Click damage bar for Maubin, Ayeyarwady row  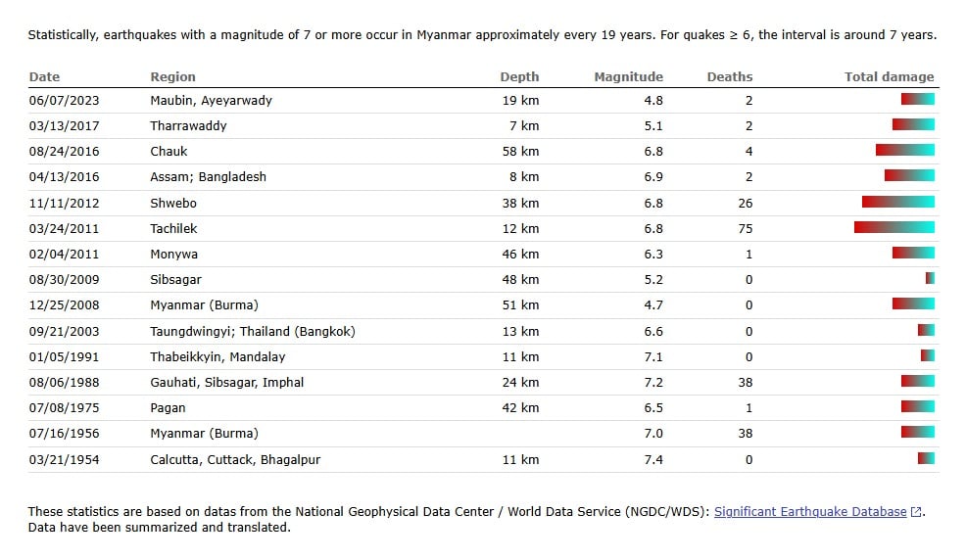pyautogui.click(x=917, y=99)
